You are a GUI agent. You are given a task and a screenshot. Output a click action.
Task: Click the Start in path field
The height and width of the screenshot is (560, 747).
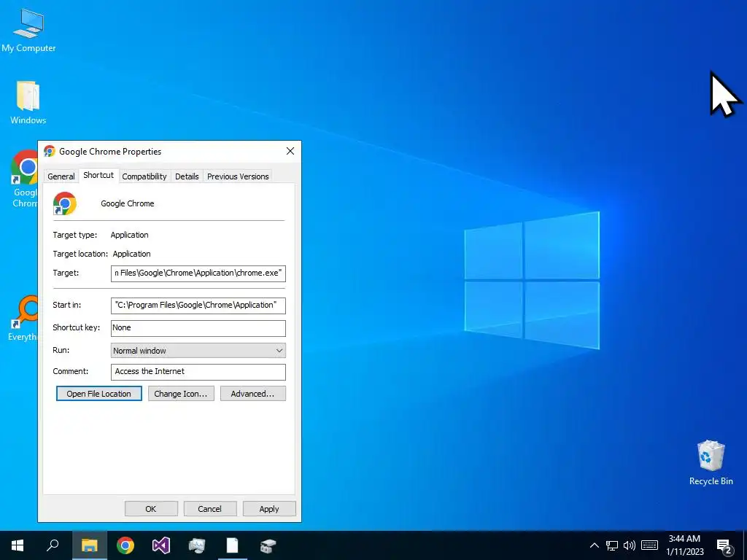tap(198, 306)
